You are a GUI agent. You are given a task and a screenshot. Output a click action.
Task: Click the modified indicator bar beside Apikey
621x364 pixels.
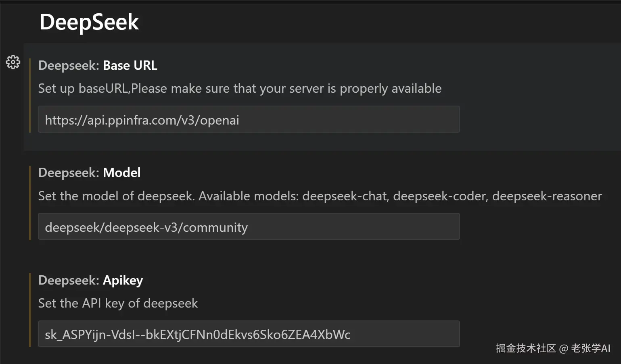pyautogui.click(x=30, y=310)
